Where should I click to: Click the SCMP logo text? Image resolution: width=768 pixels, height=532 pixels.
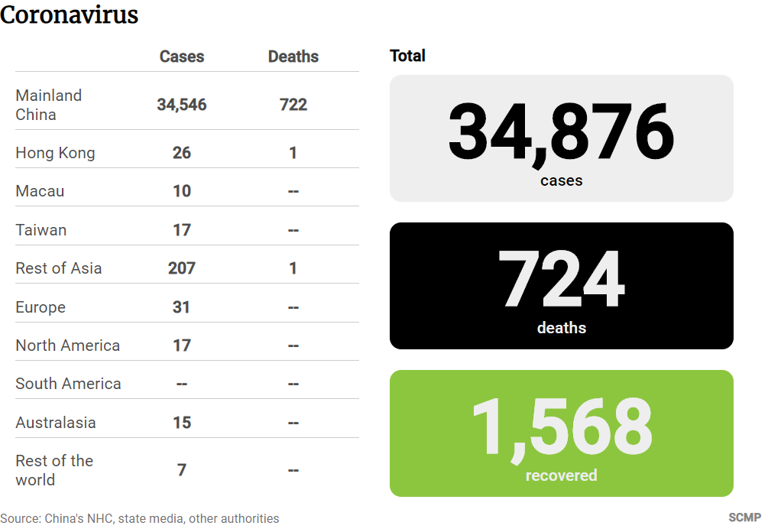(x=744, y=517)
